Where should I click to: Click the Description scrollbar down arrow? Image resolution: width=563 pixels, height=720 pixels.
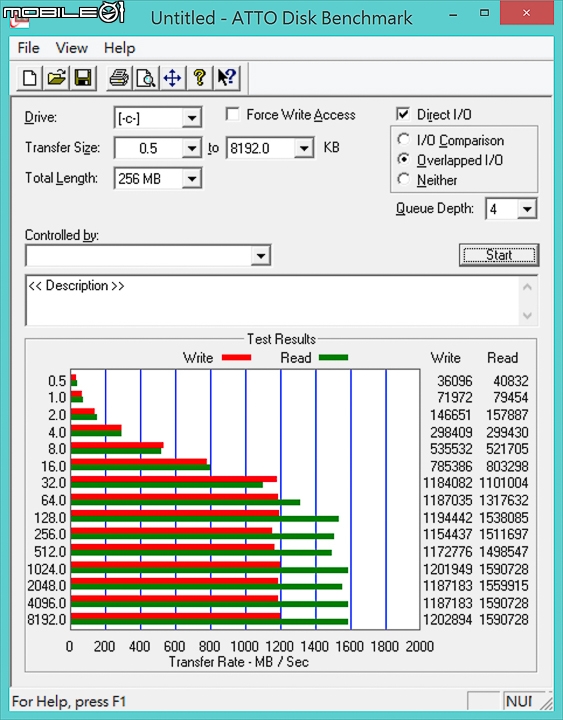pos(527,315)
